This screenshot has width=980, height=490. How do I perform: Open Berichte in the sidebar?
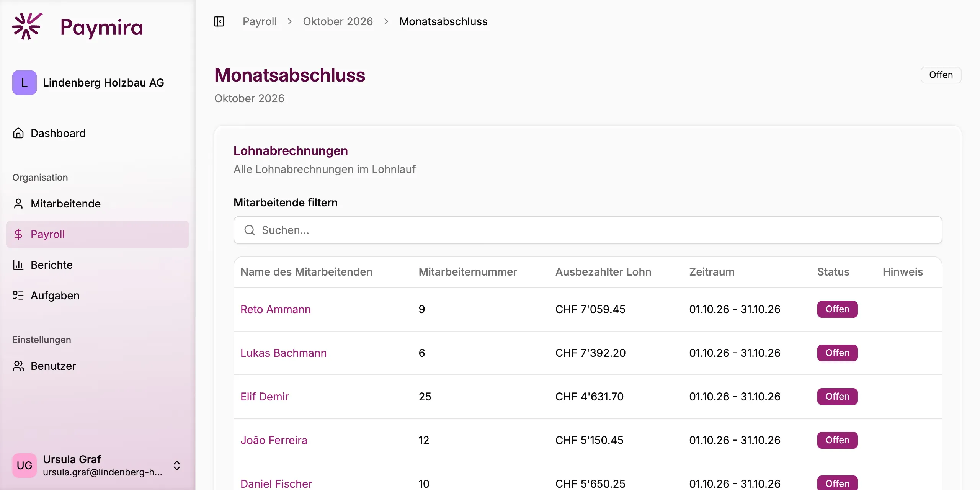click(98, 265)
